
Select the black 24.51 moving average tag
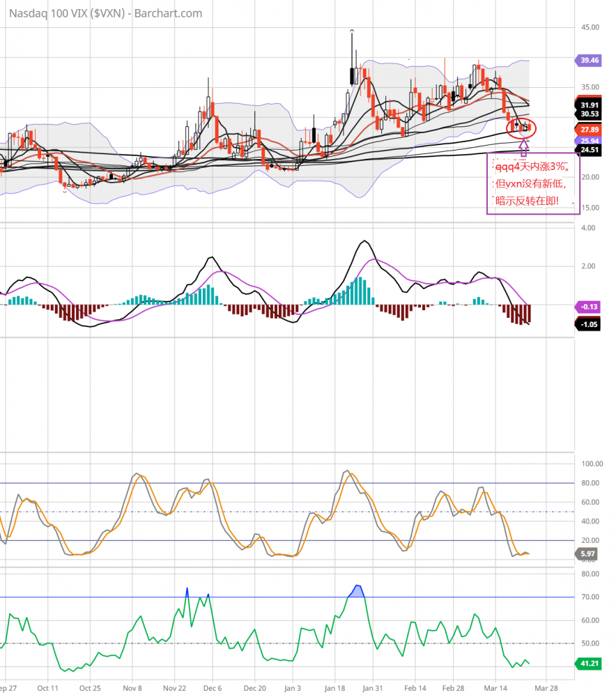click(589, 149)
